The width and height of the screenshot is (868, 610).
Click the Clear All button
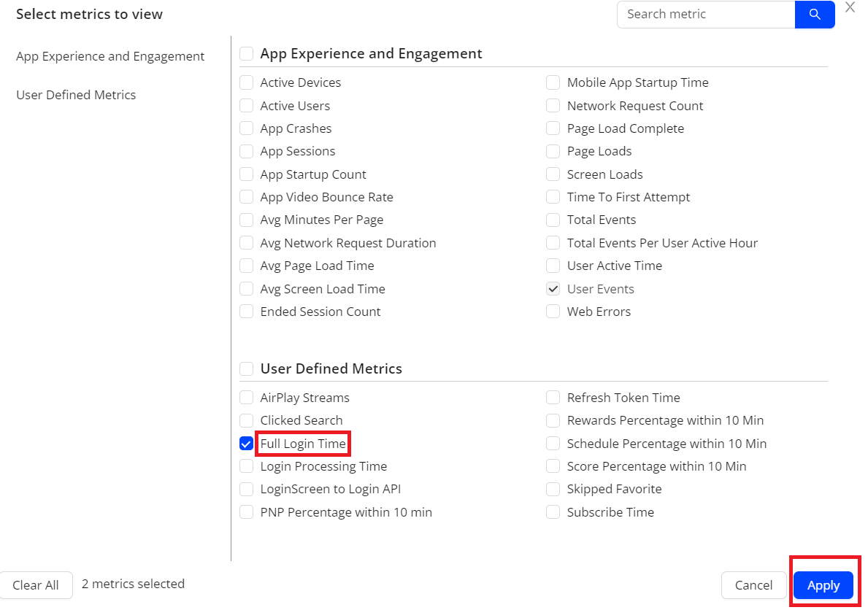[x=36, y=585]
